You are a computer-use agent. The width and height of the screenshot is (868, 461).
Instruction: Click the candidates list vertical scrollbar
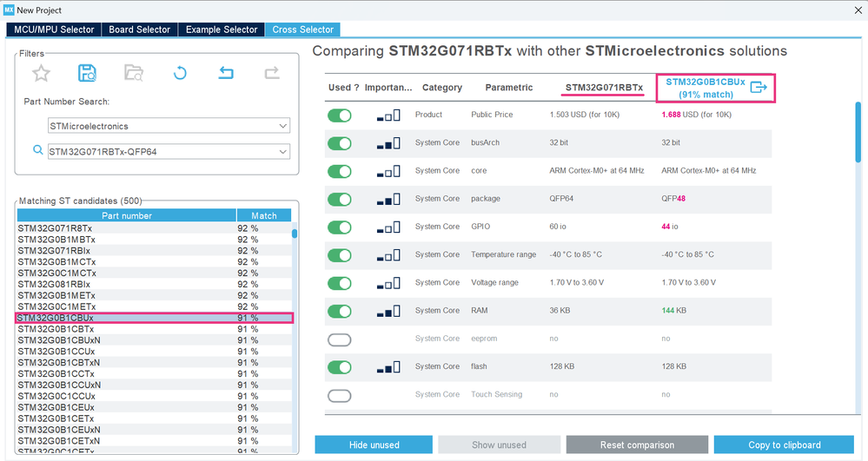click(x=295, y=338)
